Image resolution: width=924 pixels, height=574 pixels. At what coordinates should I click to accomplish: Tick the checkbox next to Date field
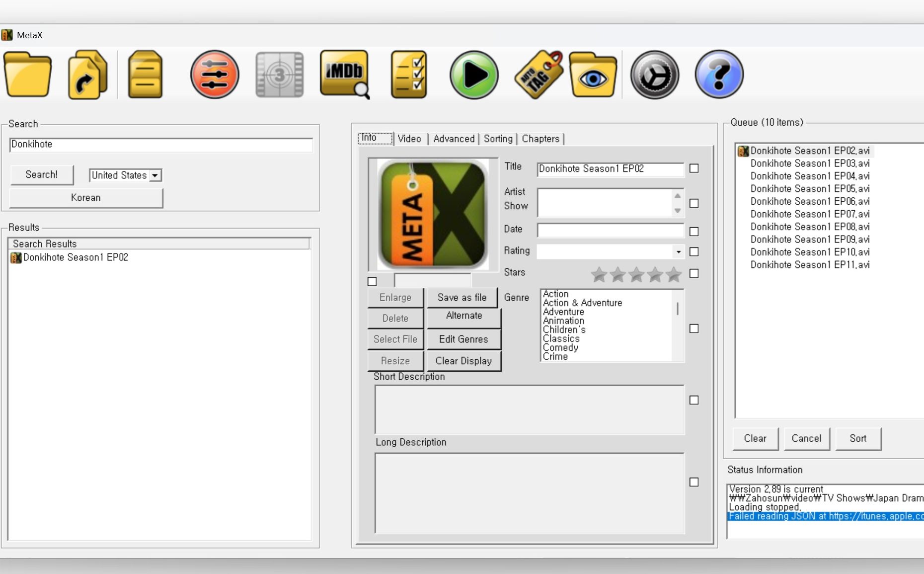click(x=694, y=232)
